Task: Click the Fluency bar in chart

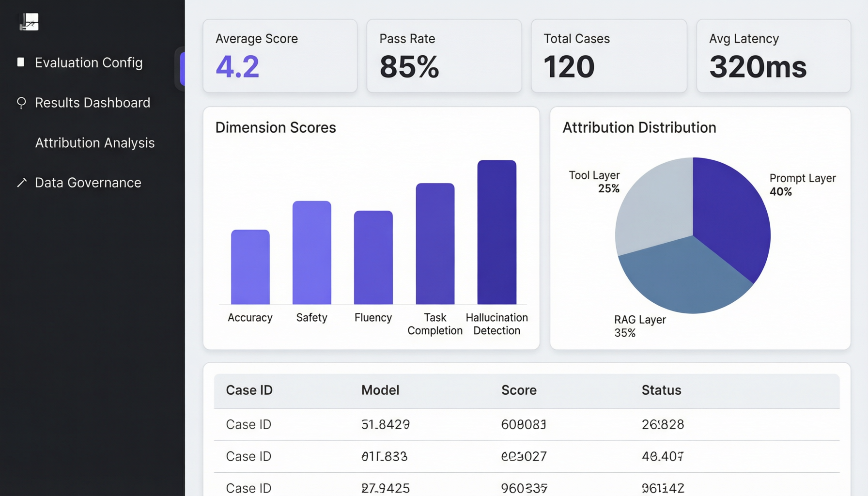Action: (373, 257)
